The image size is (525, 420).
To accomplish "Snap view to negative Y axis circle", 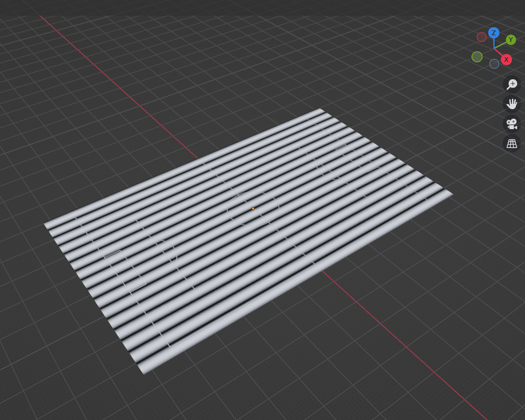I will (477, 57).
